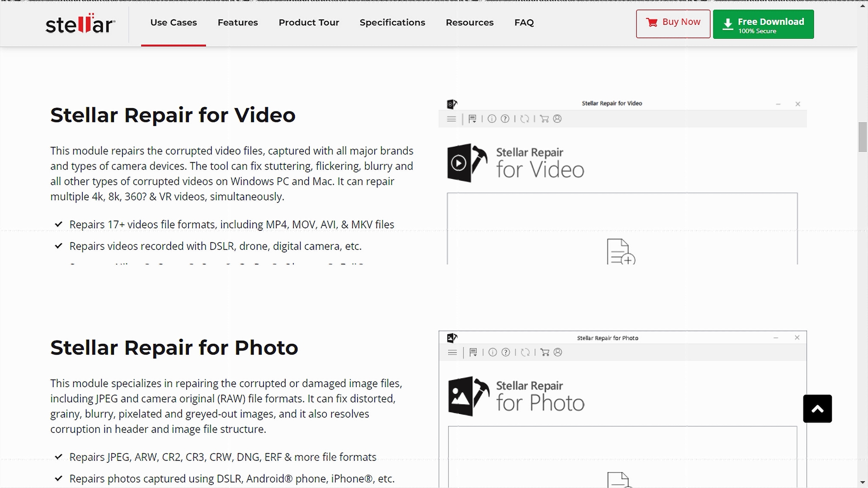The image size is (868, 488).
Task: Click the Stellar logo in the header
Action: point(80,23)
